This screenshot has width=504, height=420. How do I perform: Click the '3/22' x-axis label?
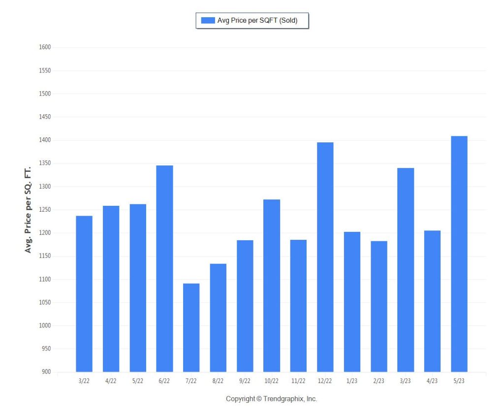click(x=84, y=381)
